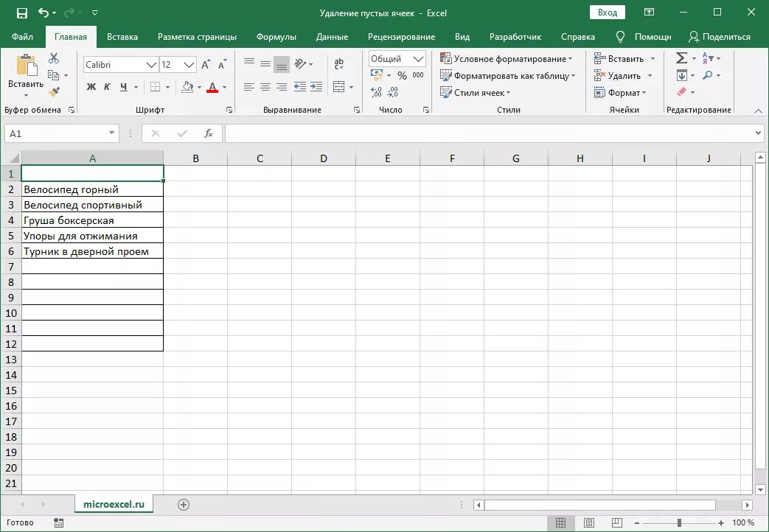Viewport: 769px width, 532px height.
Task: Open the font size 12 dropdown
Action: pos(189,65)
